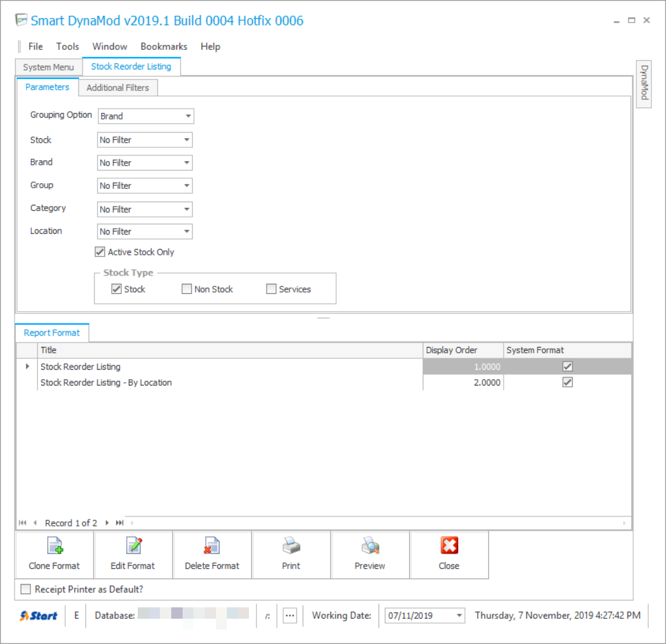666x644 pixels.
Task: Toggle Receipt Printer as Default checkbox
Action: (26, 589)
